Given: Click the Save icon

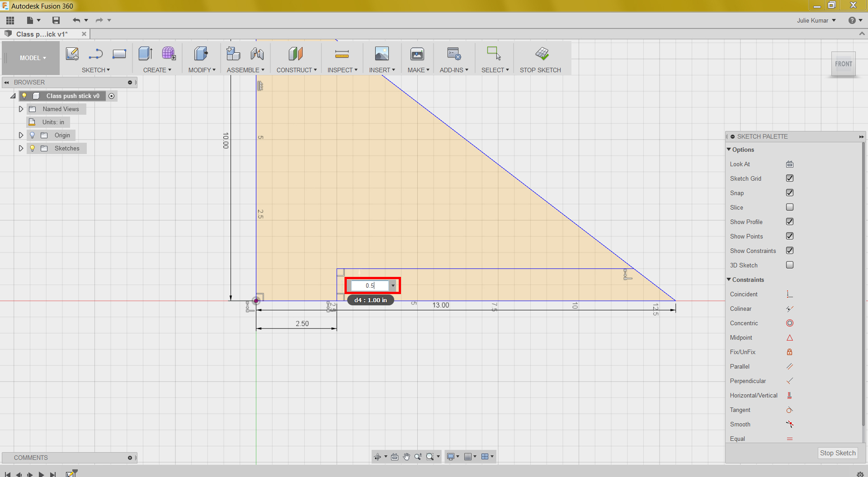Looking at the screenshot, I should tap(56, 20).
